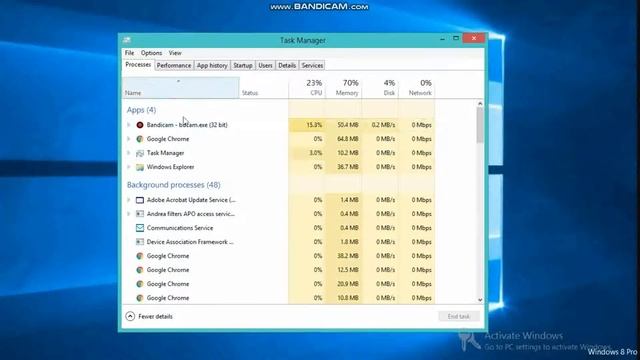The width and height of the screenshot is (640, 360).
Task: Expand the Windows Explorer app group
Action: [129, 167]
